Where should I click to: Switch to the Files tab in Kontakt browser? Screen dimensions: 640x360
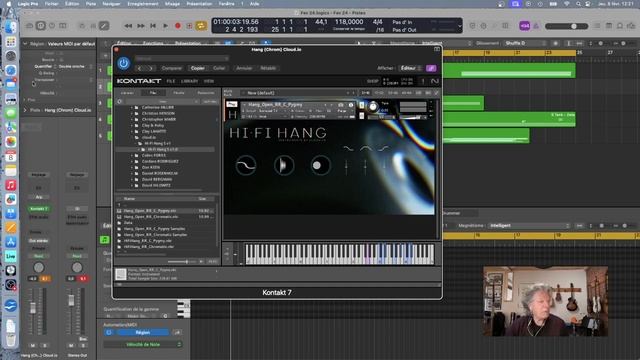[x=153, y=93]
